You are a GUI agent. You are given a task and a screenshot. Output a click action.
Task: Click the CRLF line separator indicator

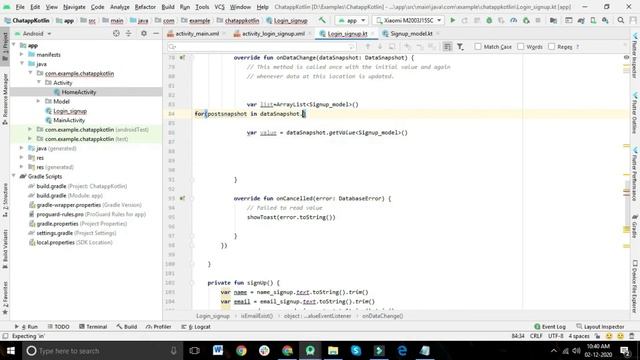coord(536,336)
